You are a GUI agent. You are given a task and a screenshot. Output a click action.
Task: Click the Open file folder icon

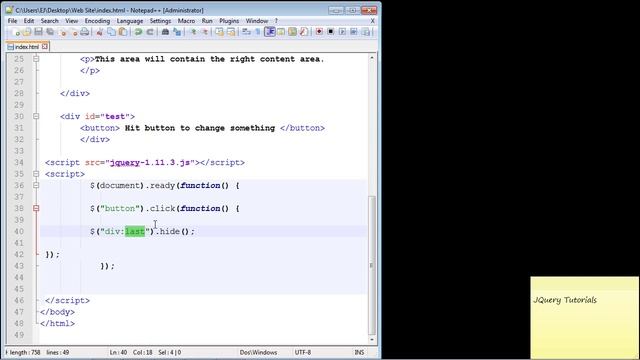[x=27, y=32]
